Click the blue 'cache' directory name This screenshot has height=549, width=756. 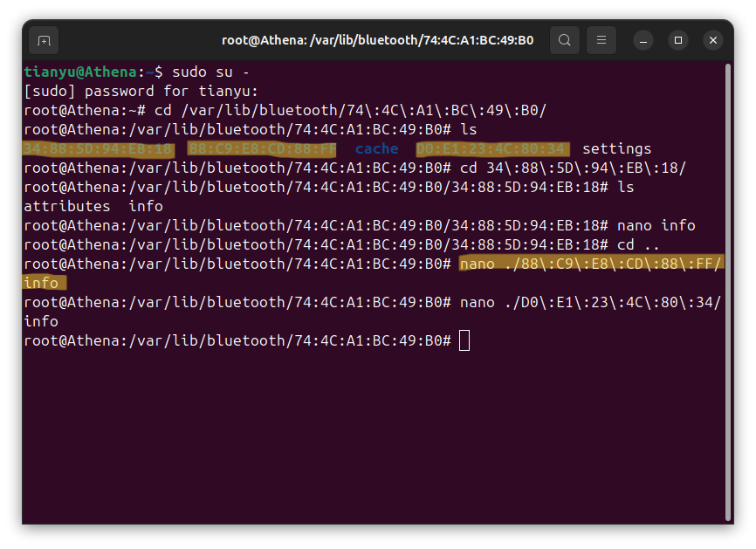tap(376, 149)
